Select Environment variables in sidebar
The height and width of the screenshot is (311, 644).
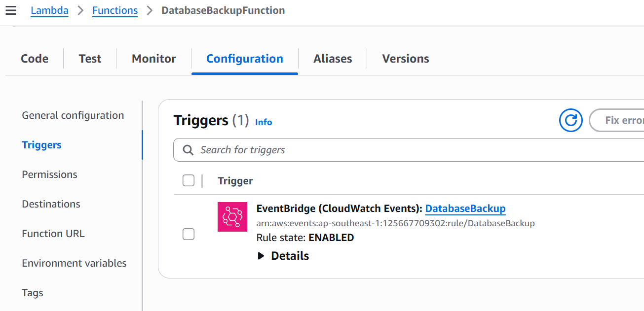pyautogui.click(x=74, y=263)
